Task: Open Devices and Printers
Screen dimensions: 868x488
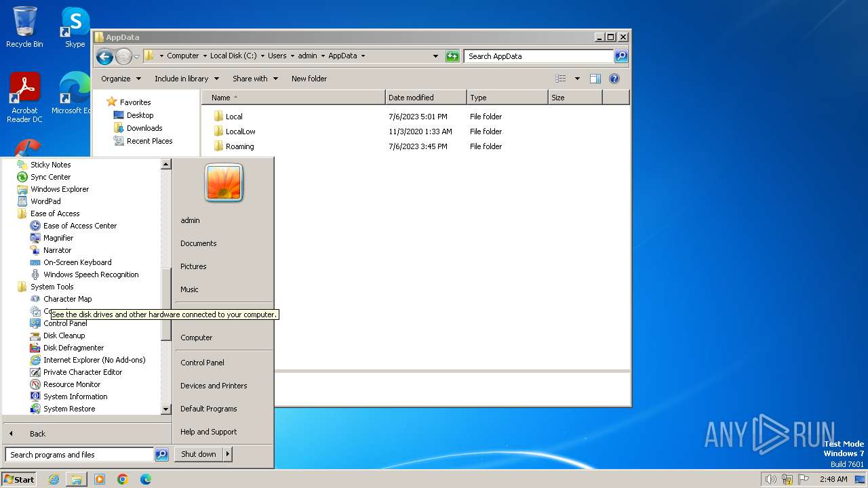Action: 214,386
